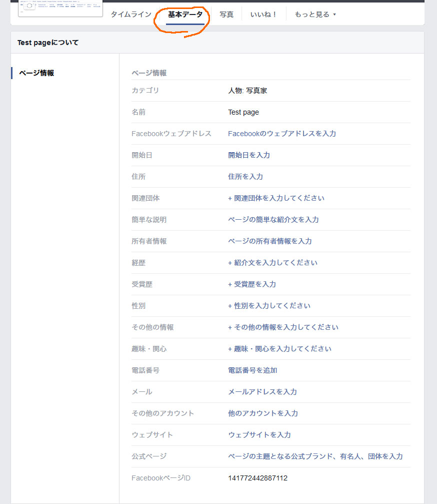Viewport: 437px width, 504px height.
Task: Add a related organization via 関連団体
Action: (x=276, y=198)
